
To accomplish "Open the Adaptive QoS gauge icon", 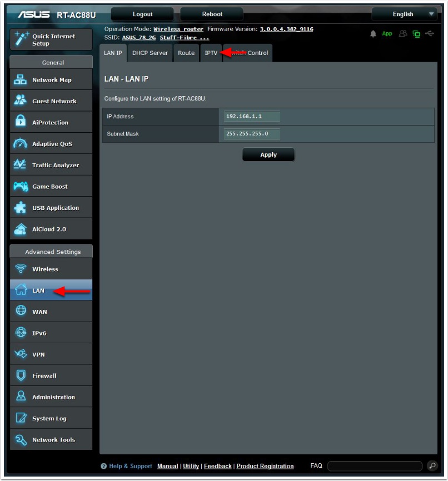I will tap(20, 143).
